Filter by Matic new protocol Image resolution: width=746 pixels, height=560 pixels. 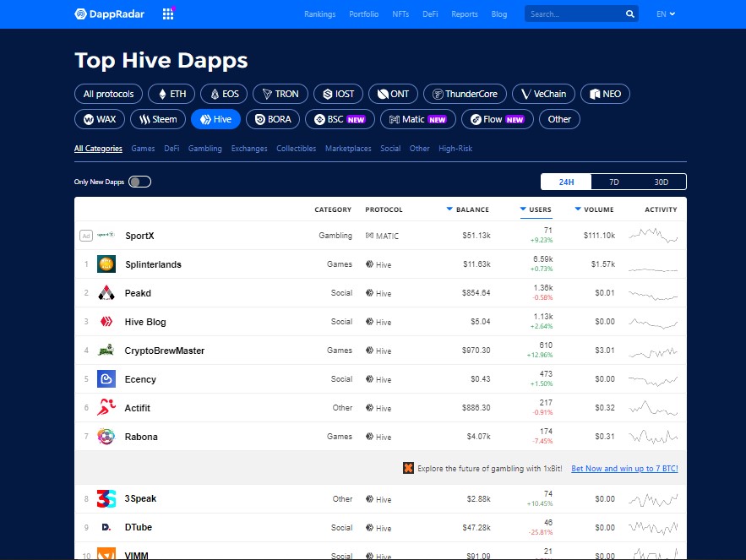417,119
